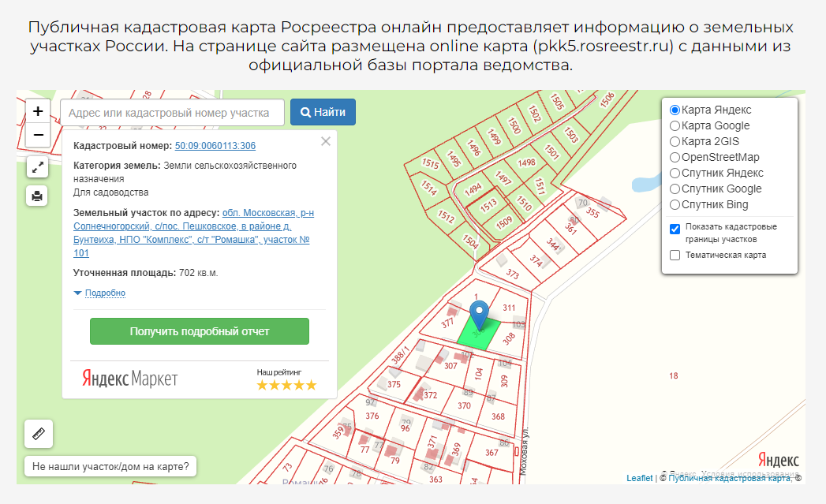Click Не нашли участок/дом на карте?
This screenshot has height=504, width=826.
tap(110, 467)
